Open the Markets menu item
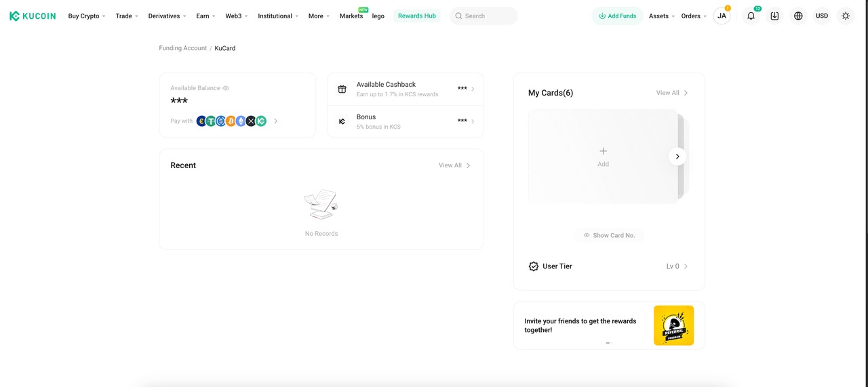The height and width of the screenshot is (387, 868). [351, 16]
